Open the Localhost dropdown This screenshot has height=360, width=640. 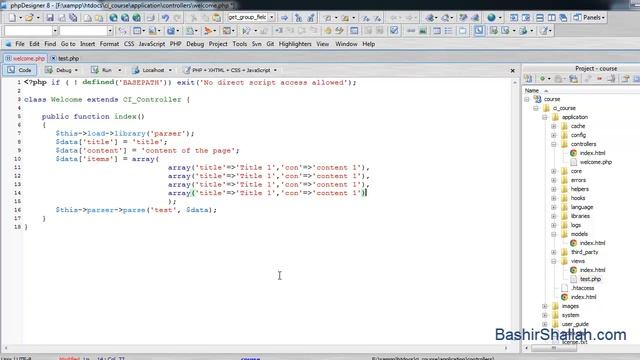pos(170,70)
